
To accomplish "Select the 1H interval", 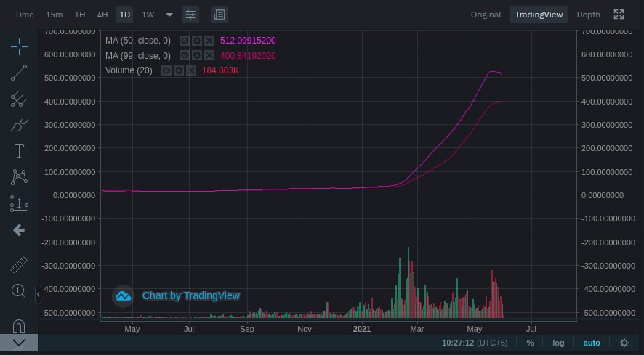I will (x=80, y=15).
